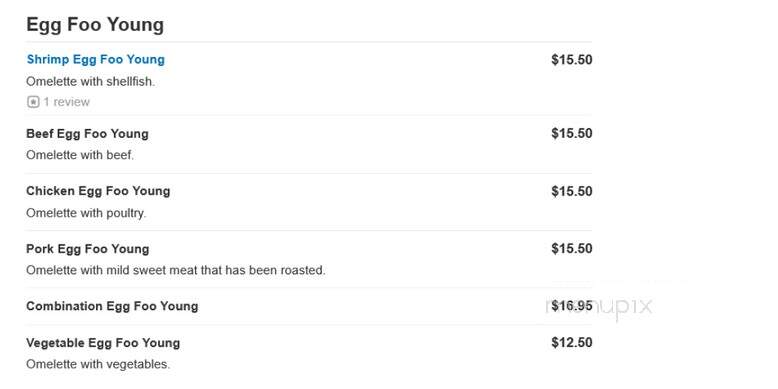
Task: Click the review star icon
Action: [x=33, y=102]
